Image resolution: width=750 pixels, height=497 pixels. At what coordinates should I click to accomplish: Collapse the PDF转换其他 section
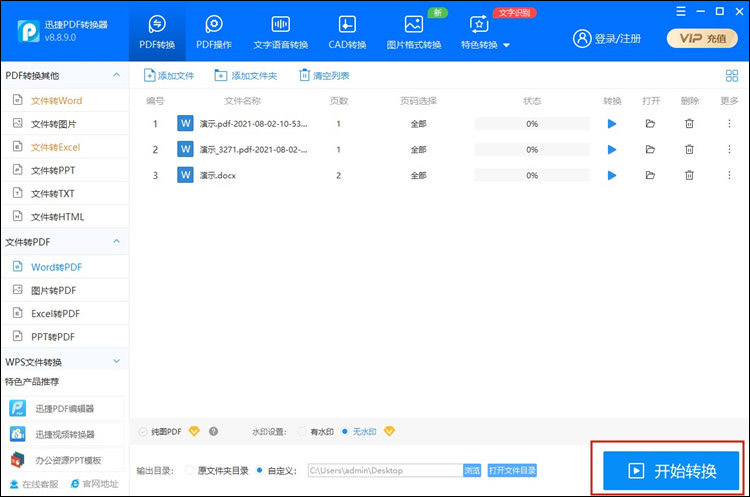point(116,75)
